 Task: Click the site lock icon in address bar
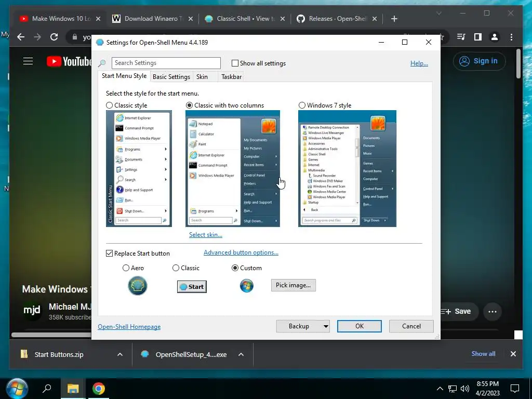coord(75,37)
